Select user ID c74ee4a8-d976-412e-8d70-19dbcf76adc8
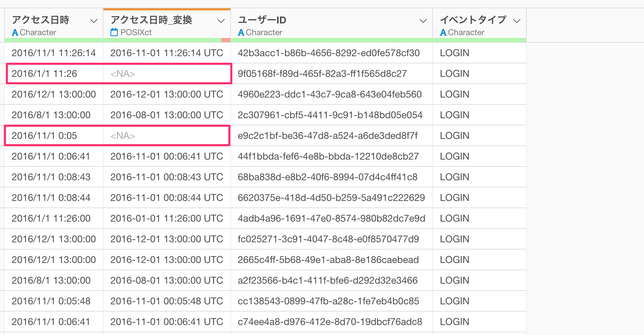Viewport: 644px width, 335px height. 332,322
